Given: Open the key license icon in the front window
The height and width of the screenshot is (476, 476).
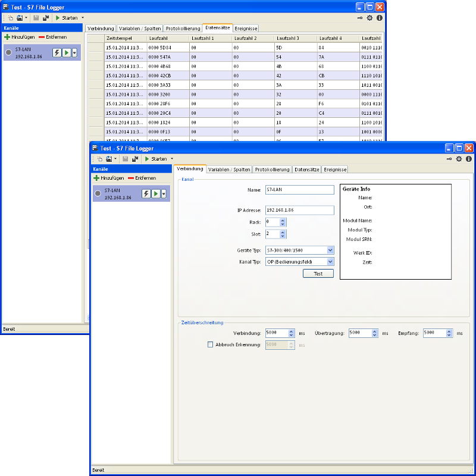Looking at the screenshot, I should click(449, 159).
